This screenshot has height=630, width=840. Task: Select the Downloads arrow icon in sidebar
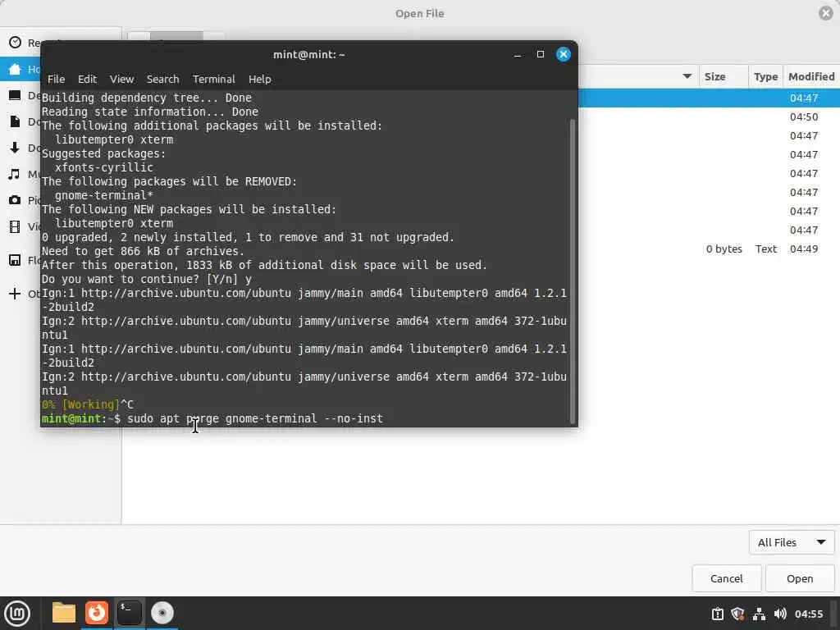pyautogui.click(x=15, y=148)
